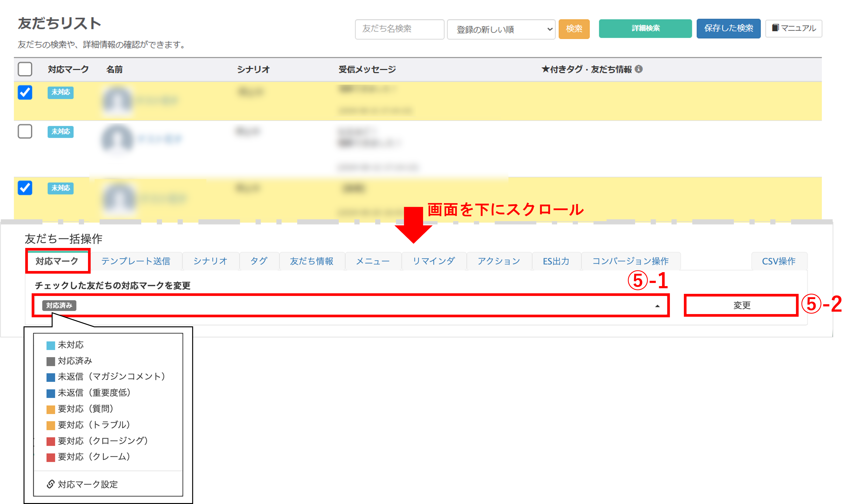Viewport: 856px width, 504px height.
Task: Uncheck the first friend row checkbox
Action: tap(25, 92)
